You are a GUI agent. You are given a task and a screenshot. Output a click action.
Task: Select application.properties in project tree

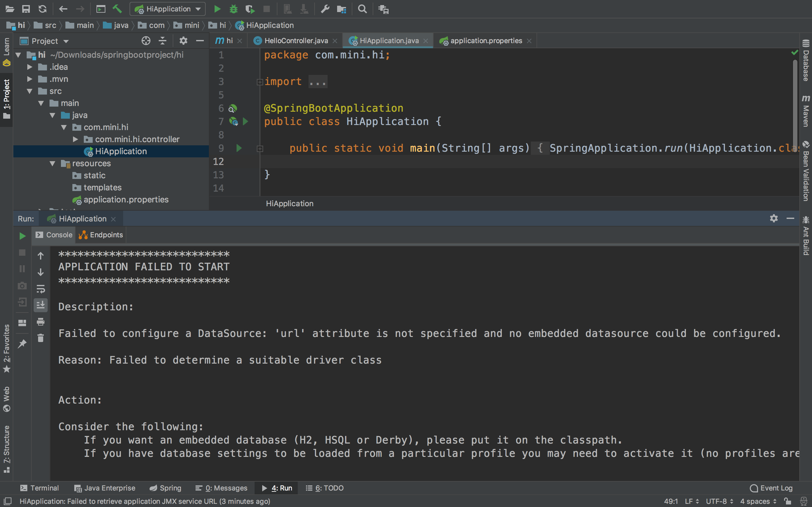tap(126, 200)
